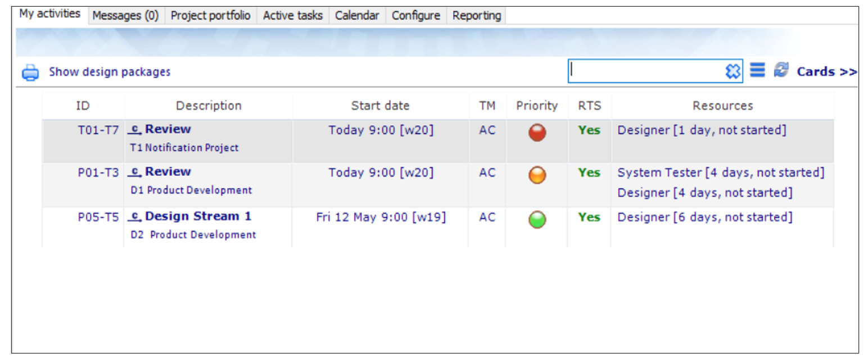Go to the Active tasks tab
The height and width of the screenshot is (363, 868).
293,16
